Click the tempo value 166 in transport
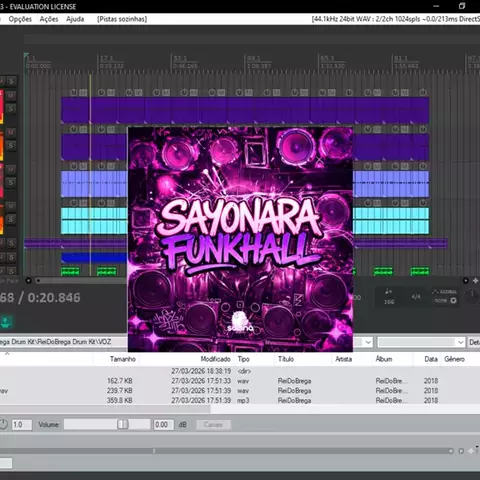 [x=389, y=302]
